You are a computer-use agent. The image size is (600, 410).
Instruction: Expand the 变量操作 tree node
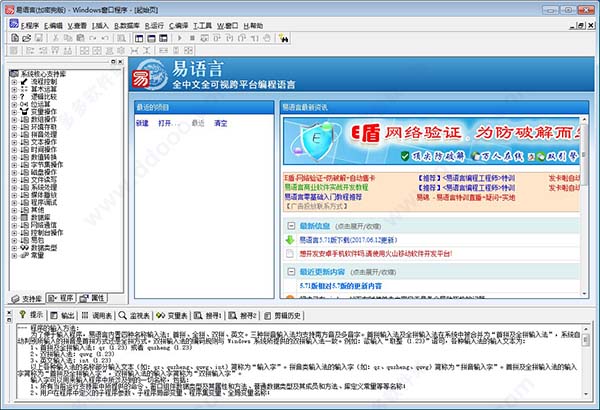[x=14, y=112]
